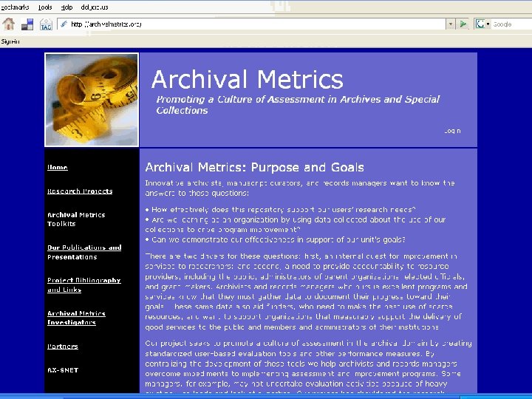Screen dimensions: 532x399
Task: Click the bullet starting 'How effectively does this repository'
Action: point(280,210)
